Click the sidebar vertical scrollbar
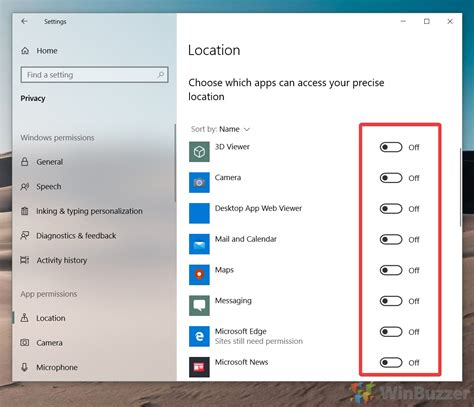Viewport: 474px width, 407px height. pyautogui.click(x=175, y=163)
